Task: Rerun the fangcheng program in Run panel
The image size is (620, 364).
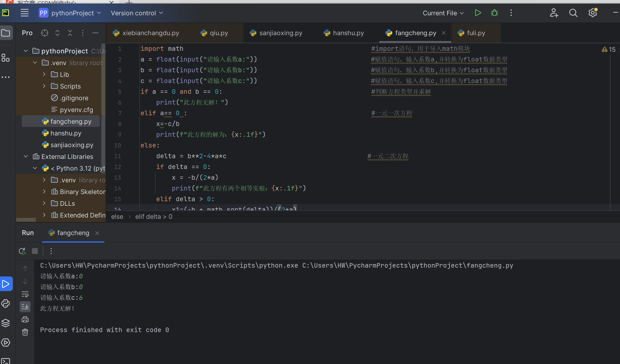Action: click(22, 251)
